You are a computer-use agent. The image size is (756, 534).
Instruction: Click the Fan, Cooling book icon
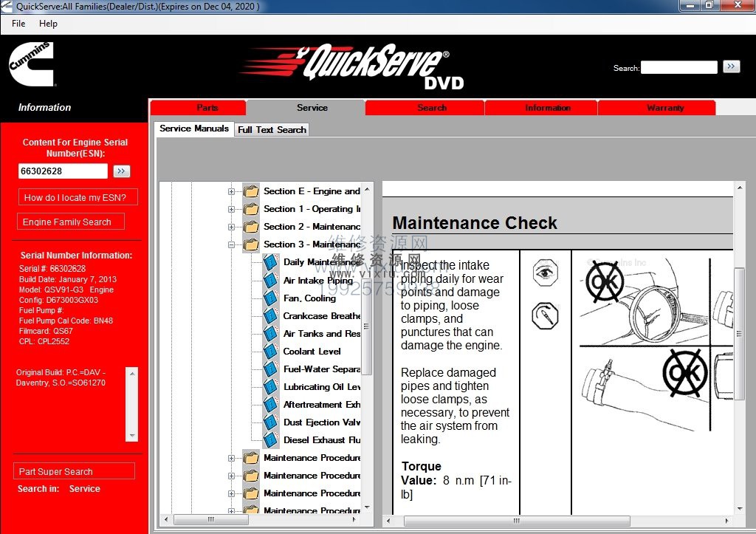tap(270, 298)
